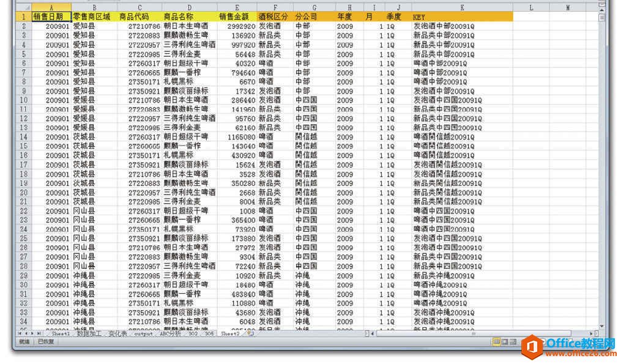Select 麒麟淡丽绿标 in row 17

(189, 165)
